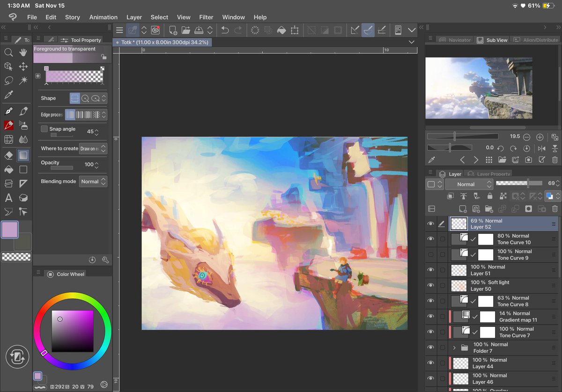Click iPad battery status indicator

(548, 6)
